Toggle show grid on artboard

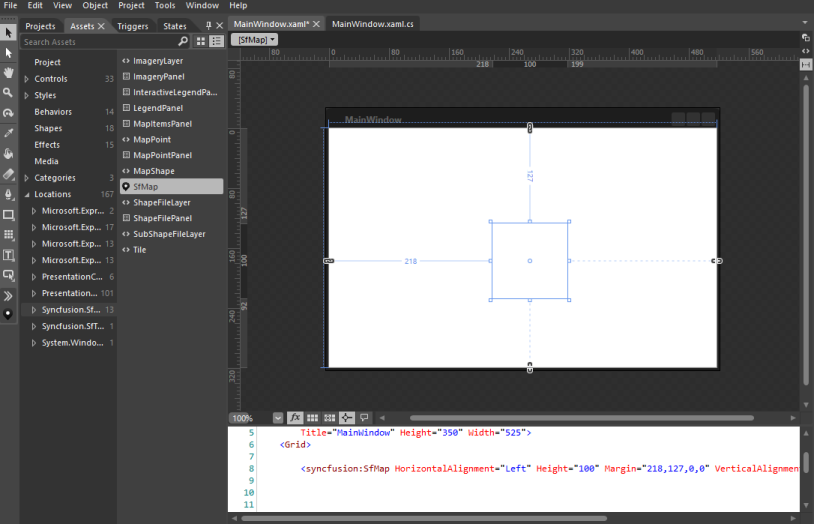click(x=312, y=418)
